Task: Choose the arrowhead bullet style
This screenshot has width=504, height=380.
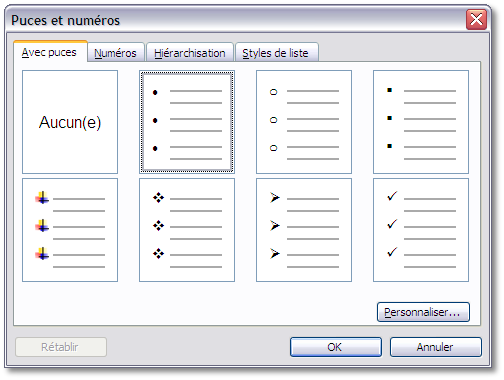Action: [304, 230]
